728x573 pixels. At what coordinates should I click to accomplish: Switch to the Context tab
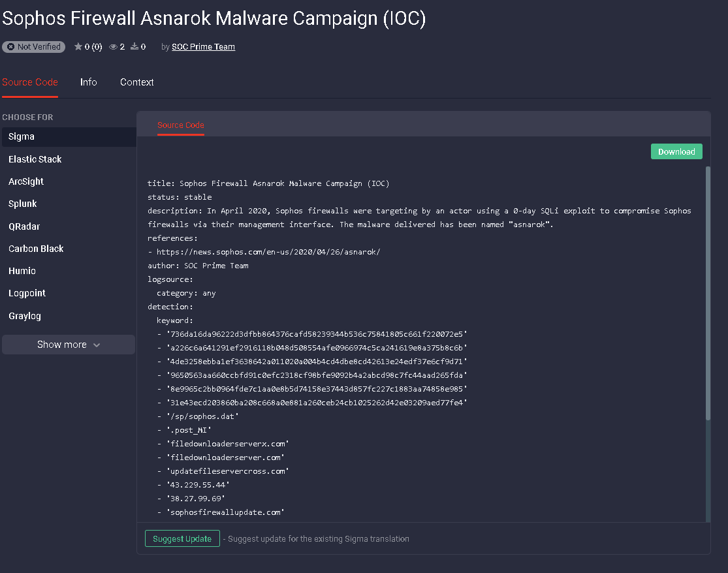[x=137, y=82]
